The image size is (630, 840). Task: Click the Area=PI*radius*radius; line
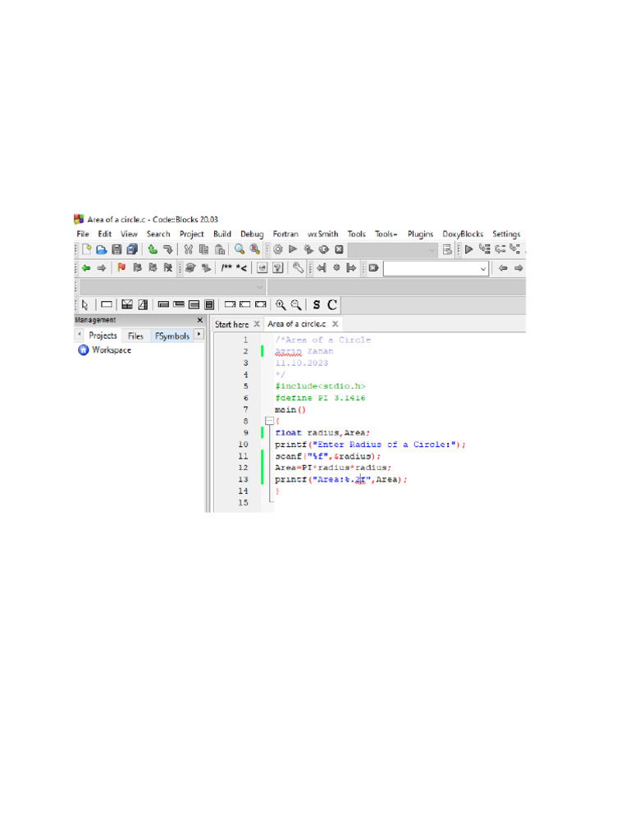333,467
